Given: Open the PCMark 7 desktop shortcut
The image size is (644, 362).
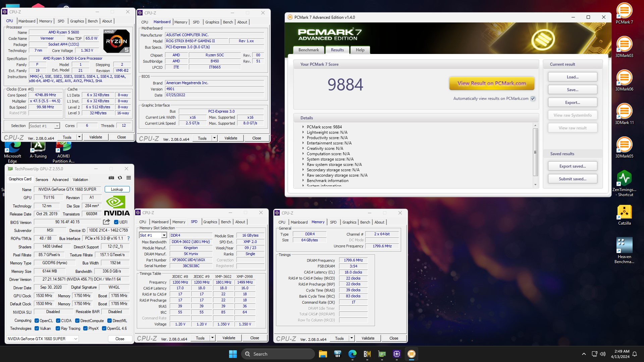Looking at the screenshot, I should pyautogui.click(x=624, y=14).
